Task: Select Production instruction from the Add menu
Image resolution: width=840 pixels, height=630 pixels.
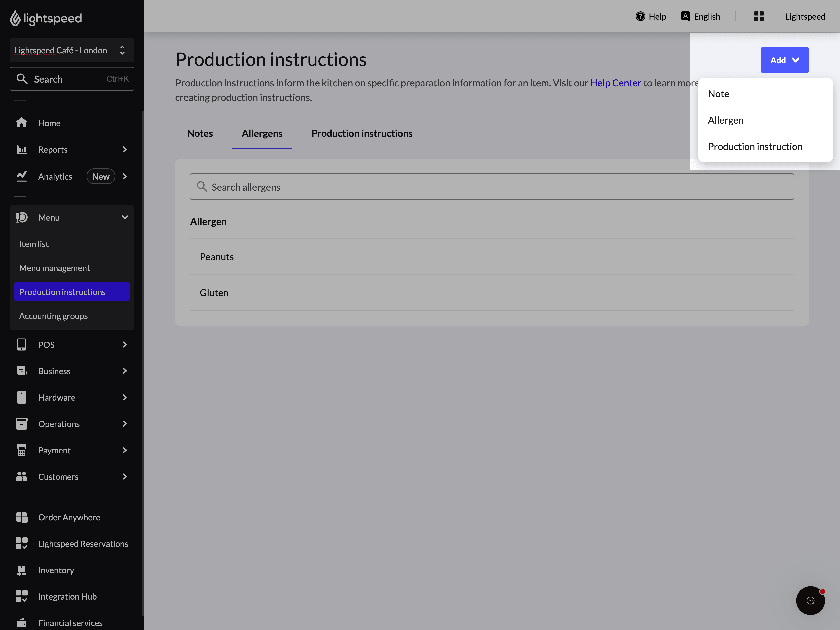Action: [755, 146]
